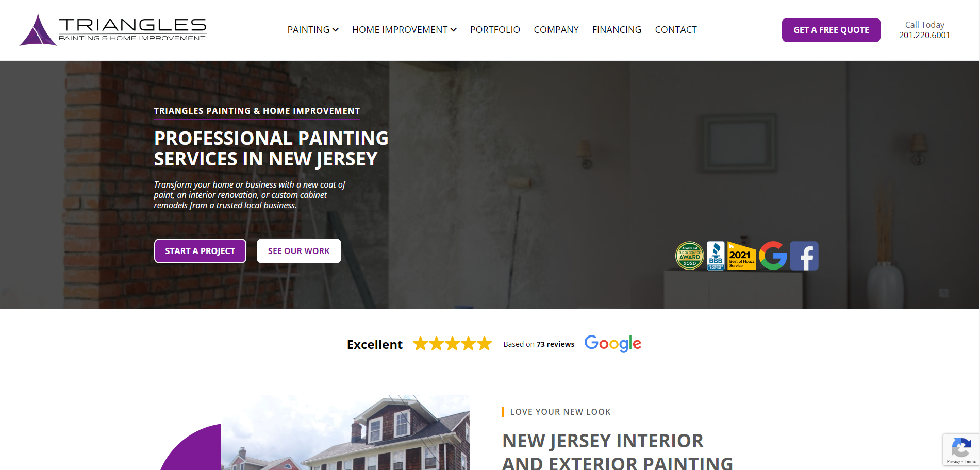
Task: Expand the Painting dropdown menu
Action: pyautogui.click(x=313, y=30)
